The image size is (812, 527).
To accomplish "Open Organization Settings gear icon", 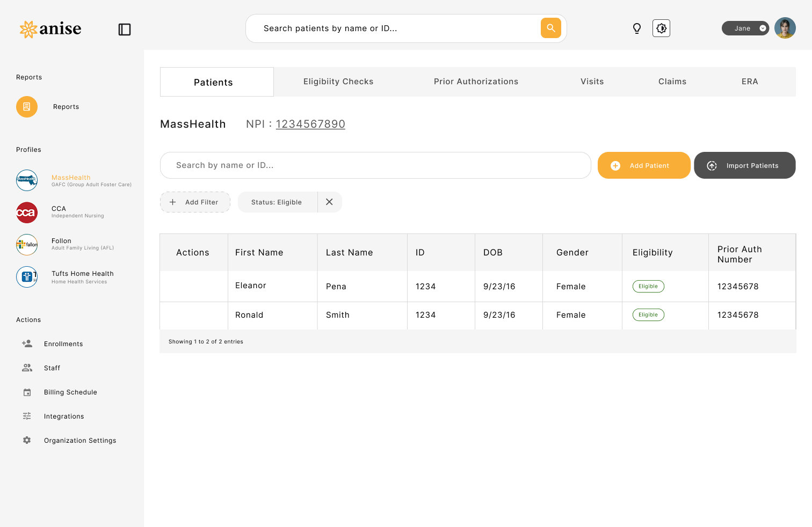I will tap(27, 440).
